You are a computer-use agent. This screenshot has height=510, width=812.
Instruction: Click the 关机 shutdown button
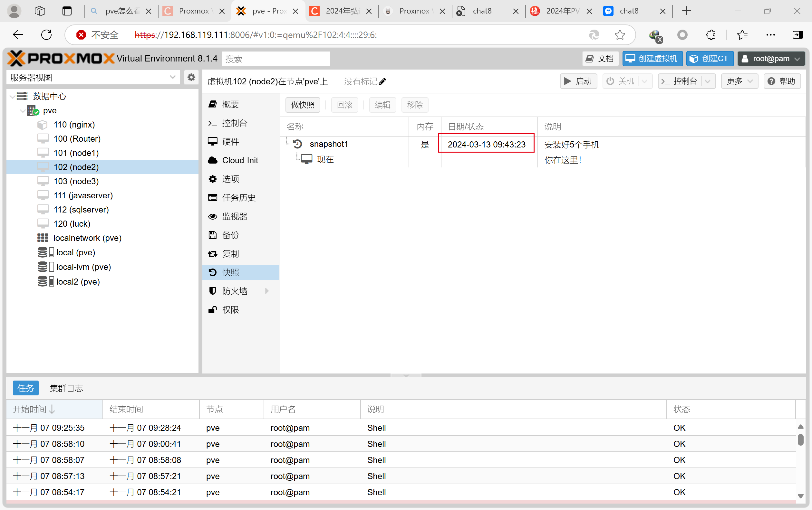pyautogui.click(x=621, y=81)
